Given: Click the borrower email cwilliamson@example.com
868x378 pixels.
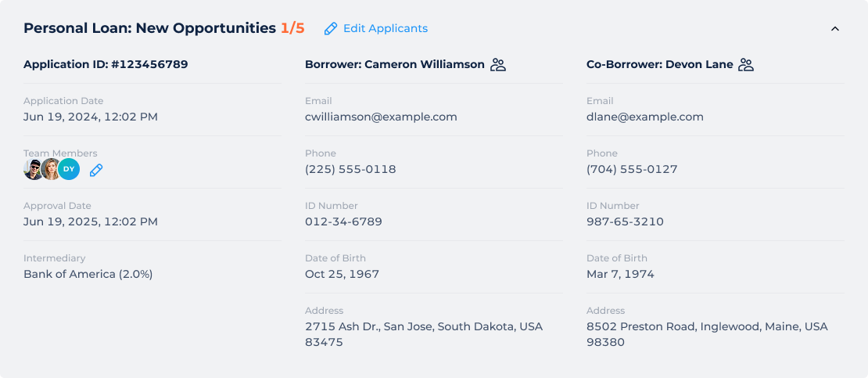Looking at the screenshot, I should tap(381, 117).
